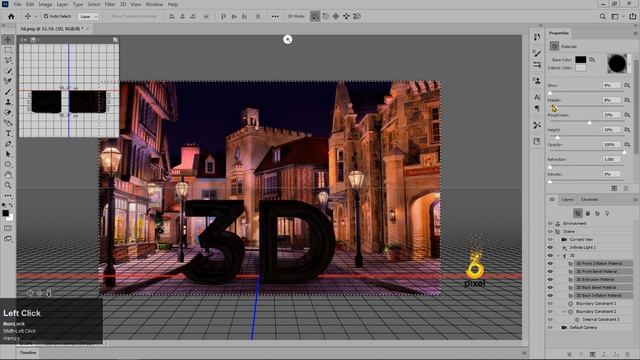Toggle visibility of 3D Back Inflation Material
Viewport: 640px width, 360px height.
pos(550,295)
